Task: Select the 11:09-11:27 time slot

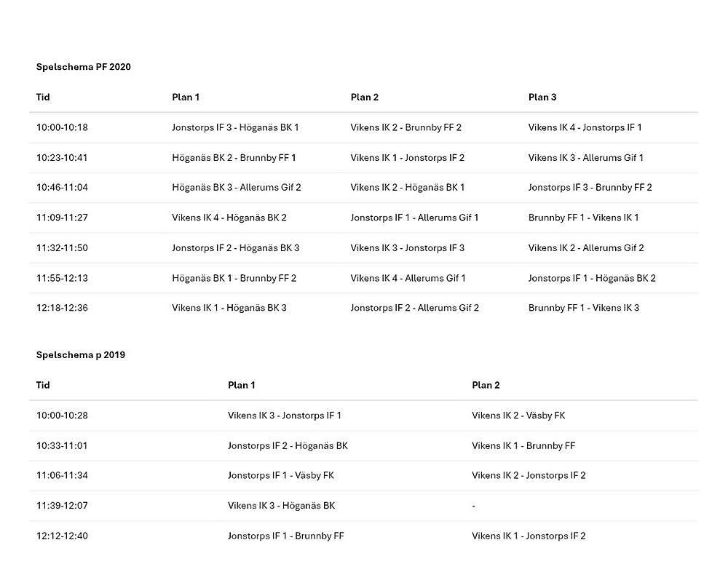Action: (x=62, y=218)
